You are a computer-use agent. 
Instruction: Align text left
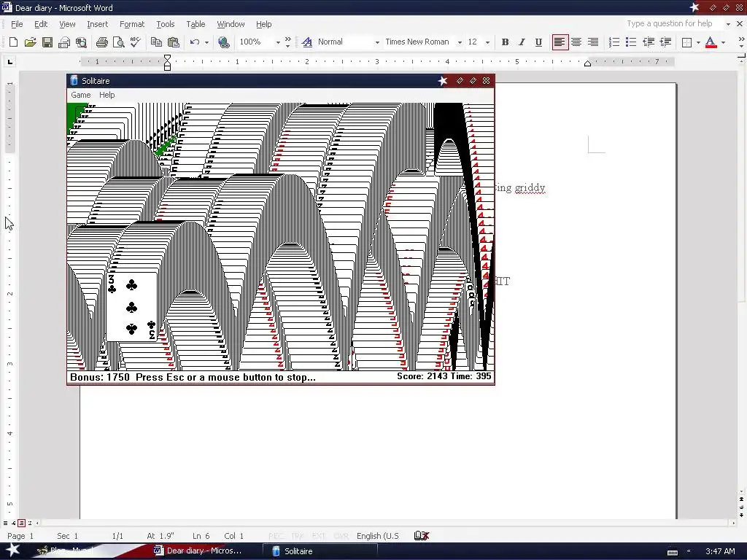pyautogui.click(x=560, y=42)
